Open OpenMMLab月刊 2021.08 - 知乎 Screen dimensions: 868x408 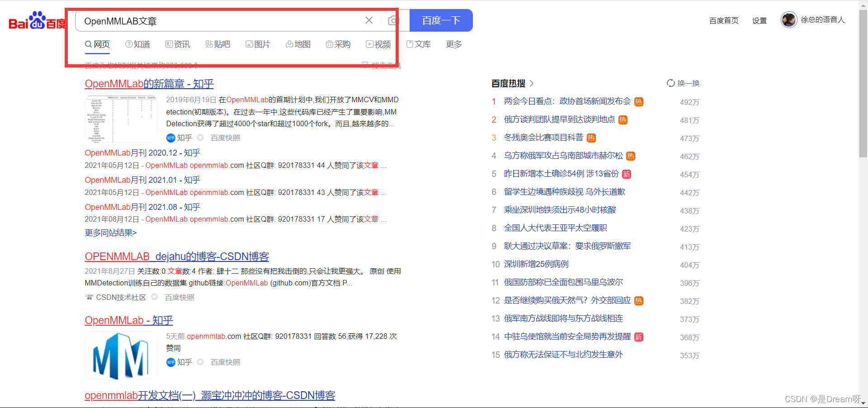point(142,207)
